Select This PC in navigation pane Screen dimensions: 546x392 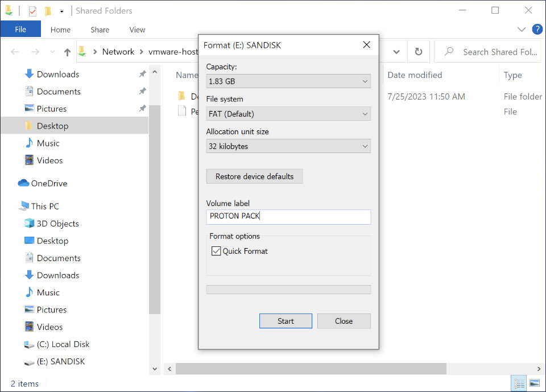[44, 207]
